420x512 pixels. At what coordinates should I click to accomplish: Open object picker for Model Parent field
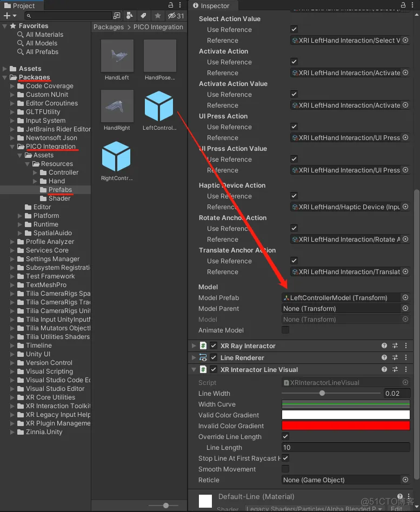point(405,308)
